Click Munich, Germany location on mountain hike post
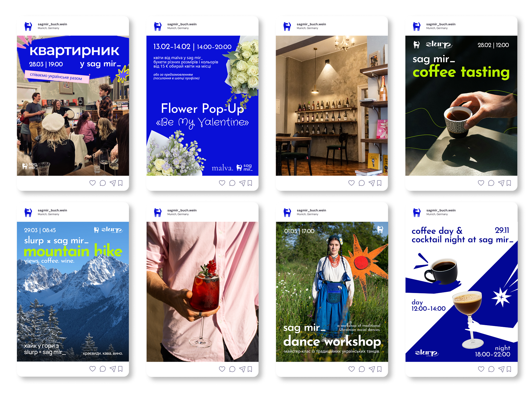Viewport: 532px width, 393px height. 48,214
